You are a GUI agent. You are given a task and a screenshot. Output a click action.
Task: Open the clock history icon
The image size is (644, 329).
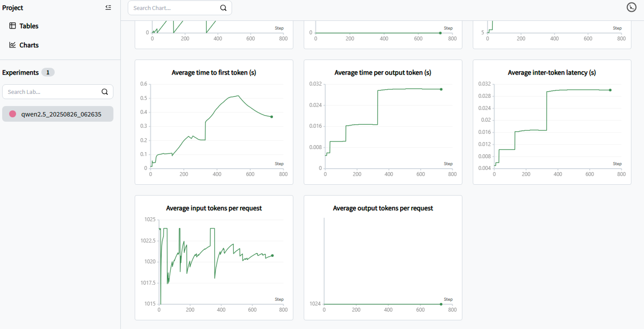[631, 7]
